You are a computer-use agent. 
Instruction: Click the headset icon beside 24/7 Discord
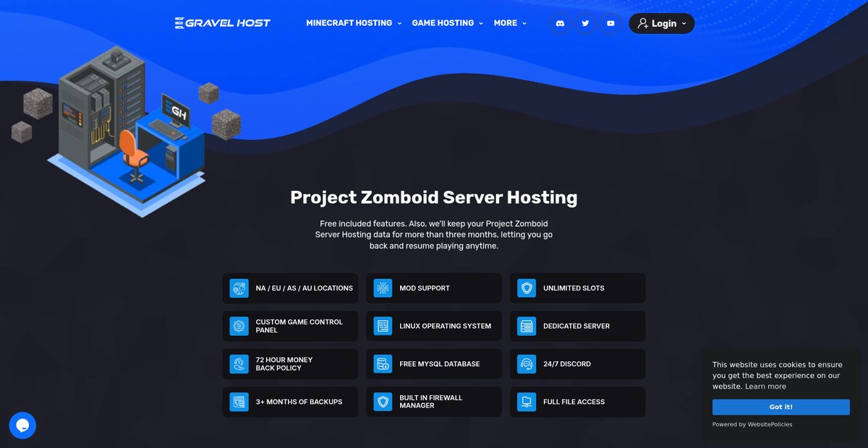(x=527, y=364)
